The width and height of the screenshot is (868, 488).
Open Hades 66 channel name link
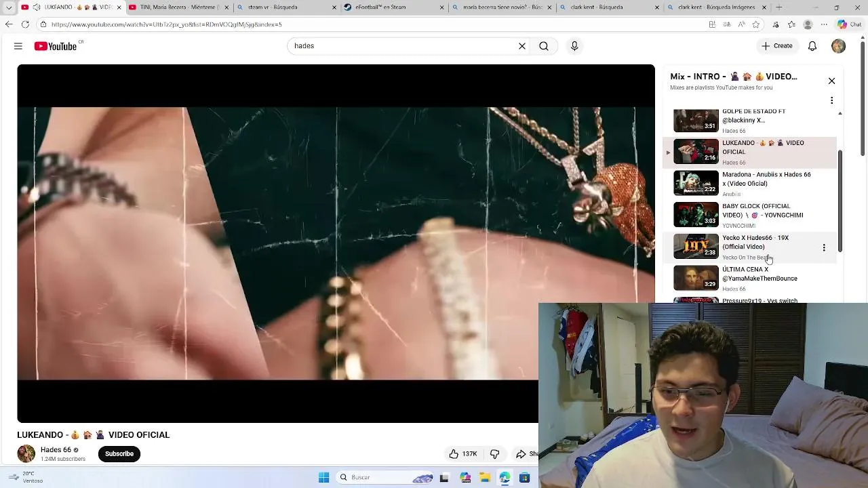click(56, 450)
